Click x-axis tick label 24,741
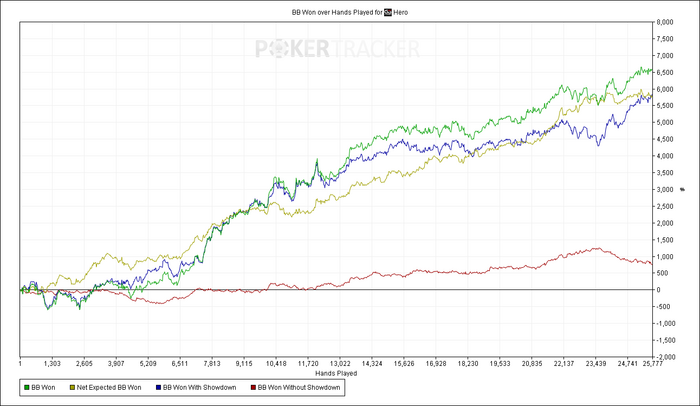The width and height of the screenshot is (700, 406). pyautogui.click(x=628, y=364)
